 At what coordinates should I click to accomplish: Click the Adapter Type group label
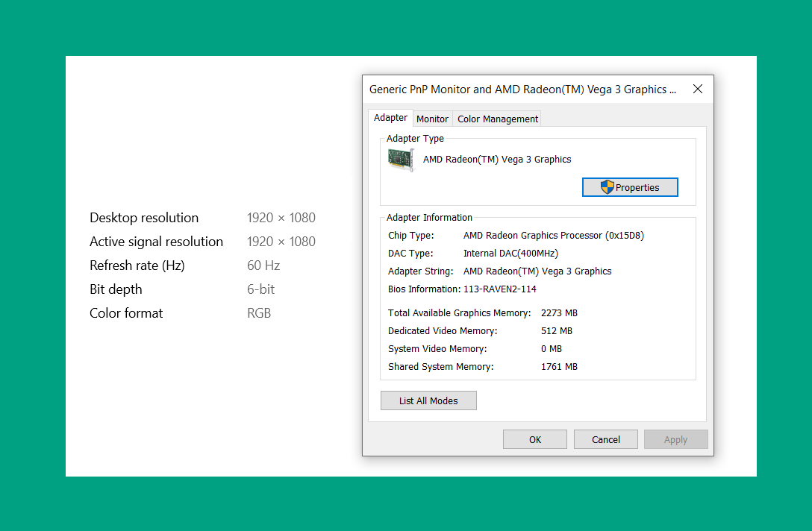(x=415, y=138)
